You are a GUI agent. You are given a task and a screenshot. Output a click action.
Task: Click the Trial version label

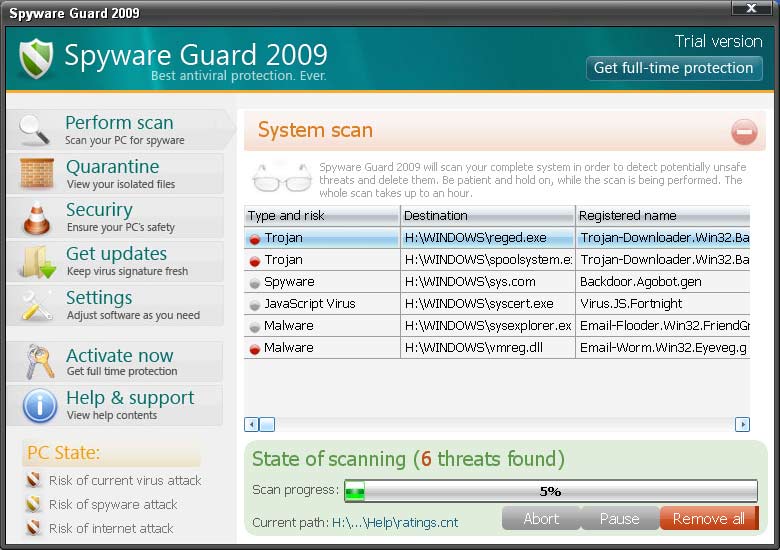coord(718,41)
